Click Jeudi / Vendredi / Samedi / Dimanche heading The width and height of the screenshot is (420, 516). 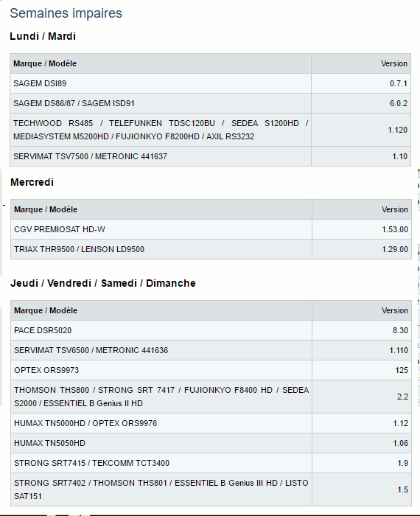(103, 283)
